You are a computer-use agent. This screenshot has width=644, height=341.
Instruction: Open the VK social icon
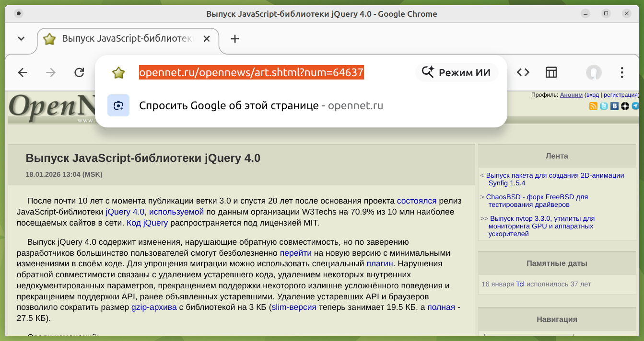pyautogui.click(x=614, y=106)
